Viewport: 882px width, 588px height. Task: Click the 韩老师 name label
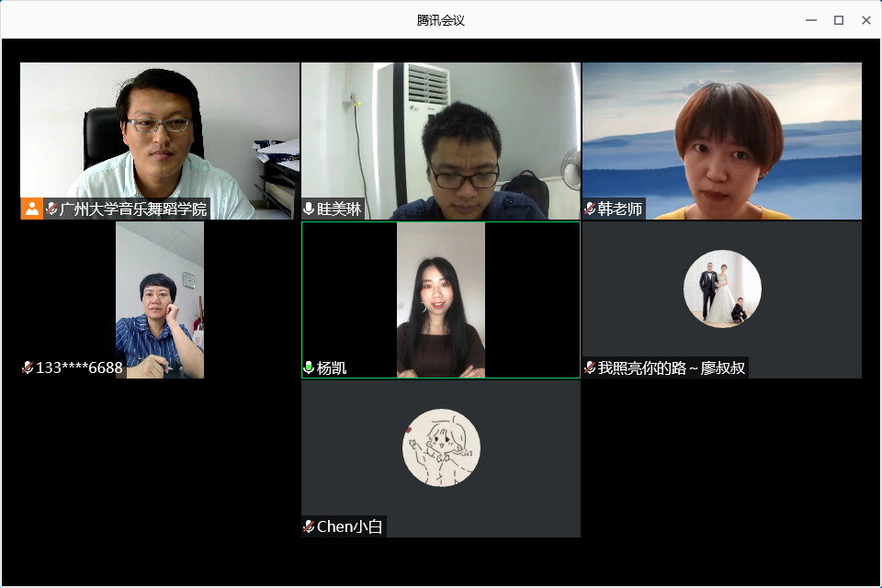[x=620, y=209]
